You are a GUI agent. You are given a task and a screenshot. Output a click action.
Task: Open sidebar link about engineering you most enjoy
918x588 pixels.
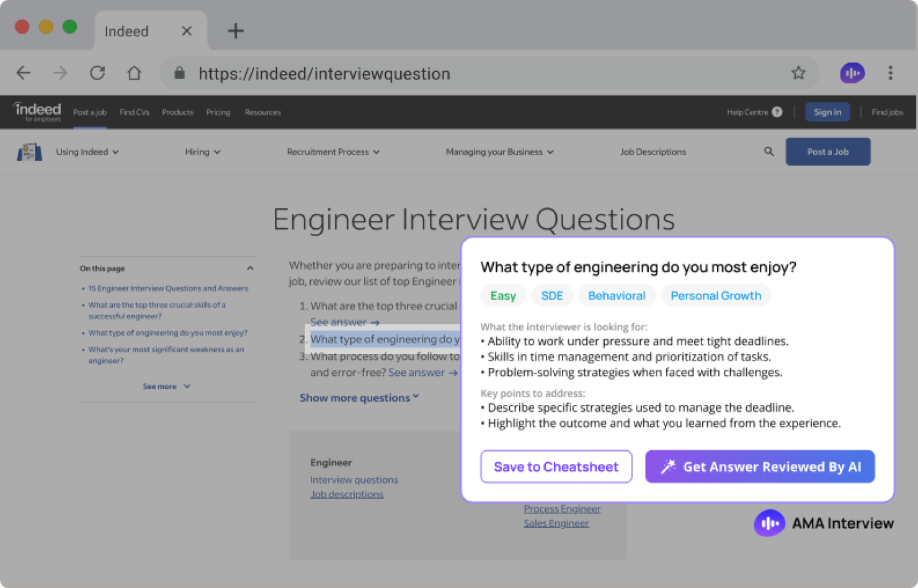point(167,333)
